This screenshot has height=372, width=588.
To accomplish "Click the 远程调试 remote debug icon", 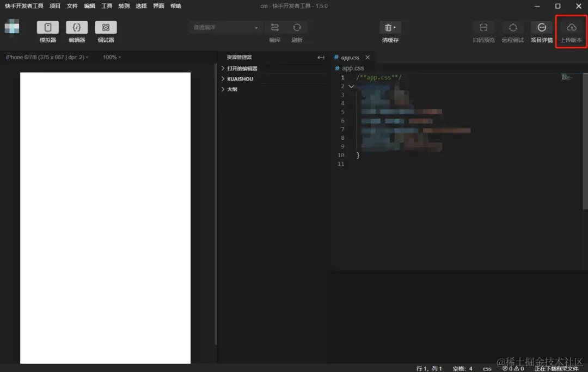I will (x=513, y=27).
